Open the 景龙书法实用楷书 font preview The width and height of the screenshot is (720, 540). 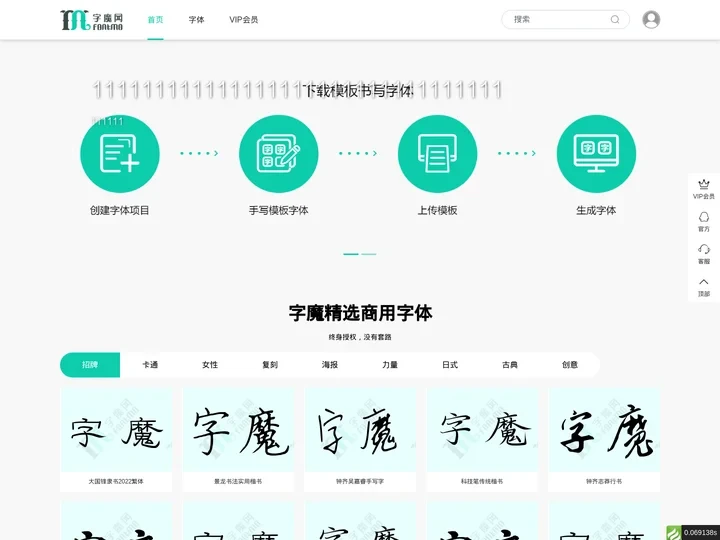pyautogui.click(x=238, y=430)
